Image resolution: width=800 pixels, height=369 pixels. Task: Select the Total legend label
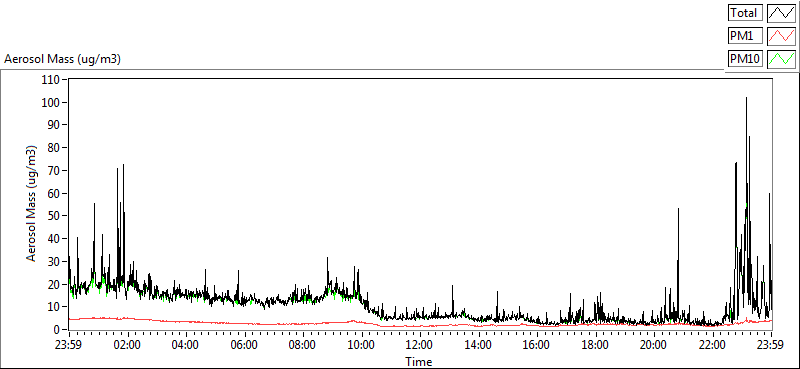(745, 12)
